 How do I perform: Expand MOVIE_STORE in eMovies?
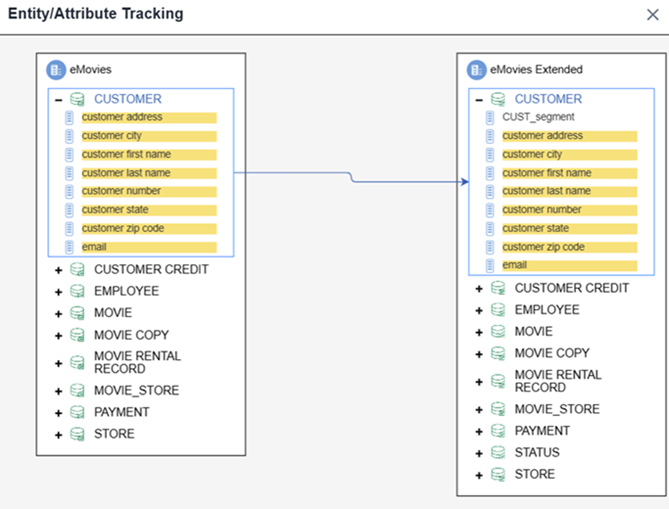click(58, 391)
